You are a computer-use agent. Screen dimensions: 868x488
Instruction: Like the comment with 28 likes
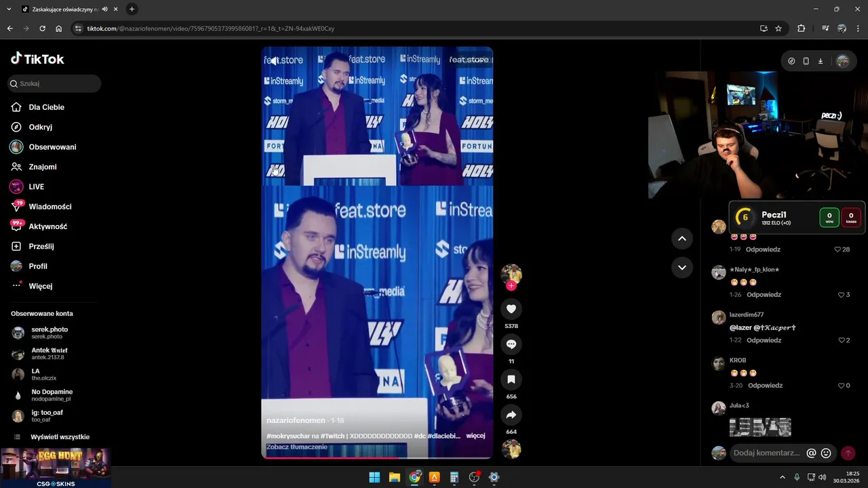click(x=838, y=249)
